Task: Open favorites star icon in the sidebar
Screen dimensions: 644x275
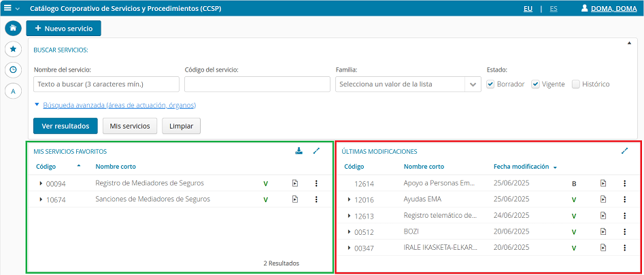Action: 13,49
